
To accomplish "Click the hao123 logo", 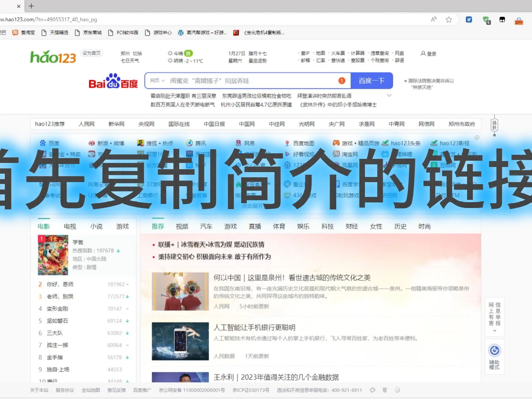I will [53, 57].
